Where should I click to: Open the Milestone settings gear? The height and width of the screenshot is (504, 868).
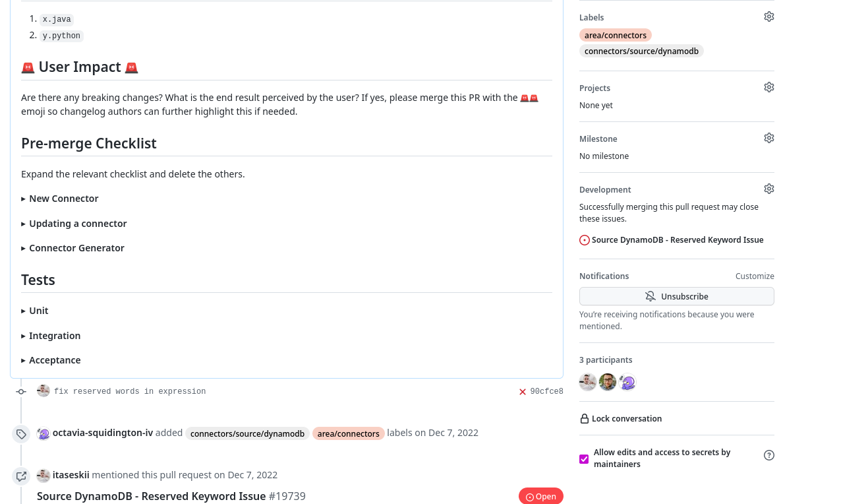click(x=768, y=138)
